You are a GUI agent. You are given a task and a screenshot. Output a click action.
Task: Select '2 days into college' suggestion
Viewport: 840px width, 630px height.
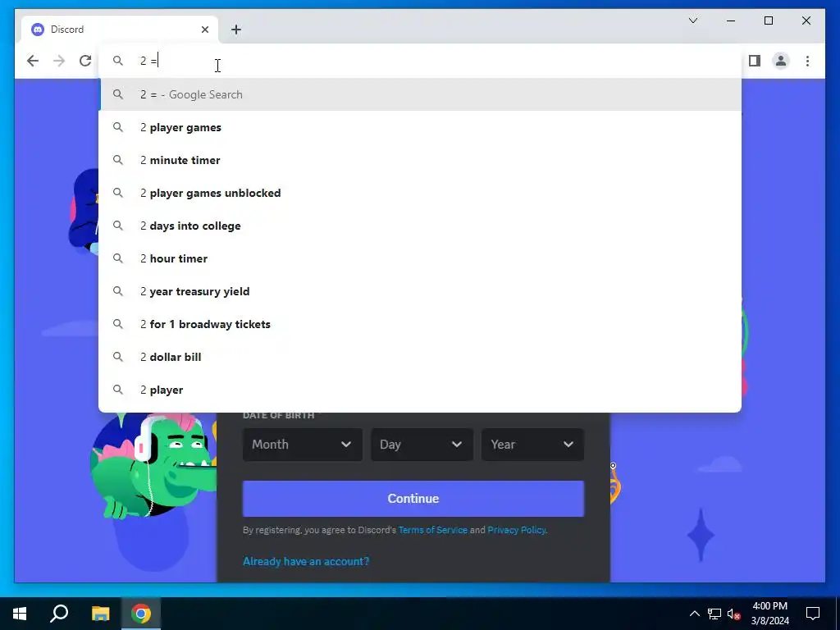coord(421,226)
